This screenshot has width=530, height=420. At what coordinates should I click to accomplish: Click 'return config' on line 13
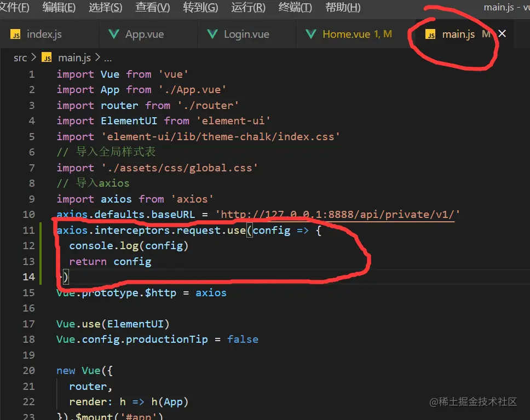pyautogui.click(x=110, y=261)
